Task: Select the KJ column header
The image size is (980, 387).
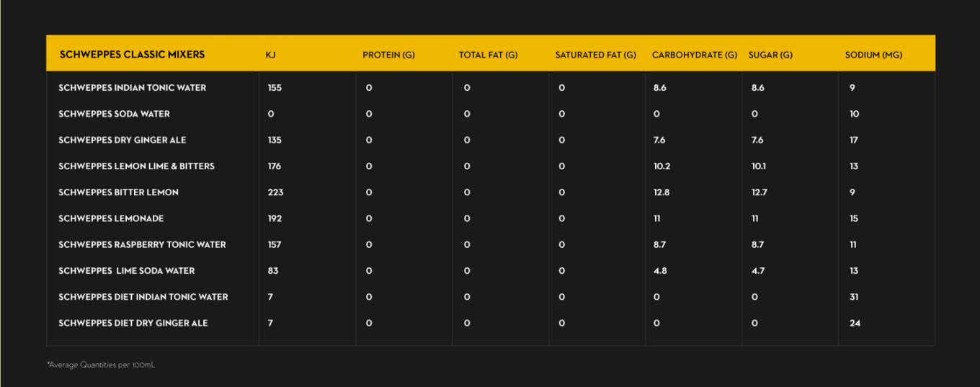Action: point(271,55)
